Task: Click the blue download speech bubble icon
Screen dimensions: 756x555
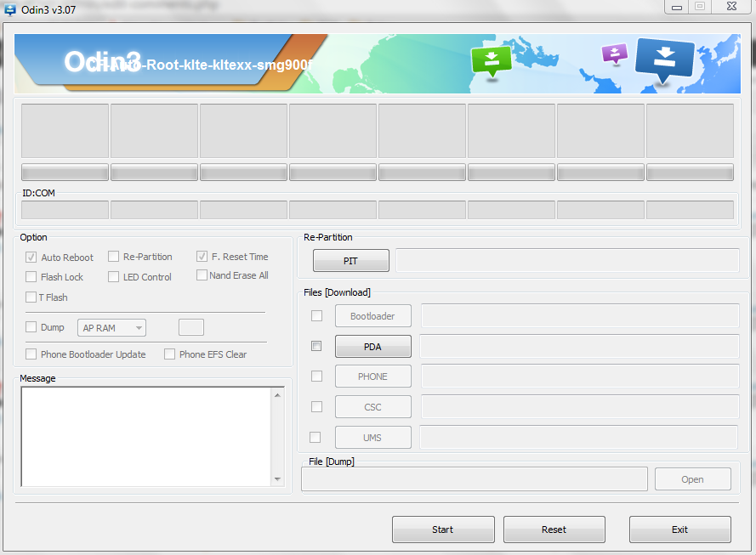Action: [665, 60]
